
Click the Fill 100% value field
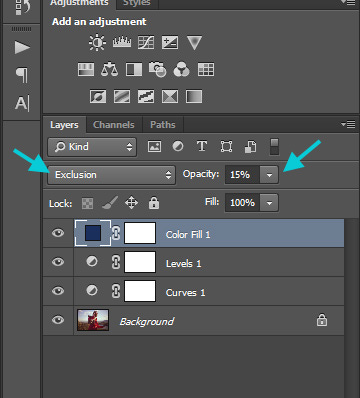pos(242,203)
